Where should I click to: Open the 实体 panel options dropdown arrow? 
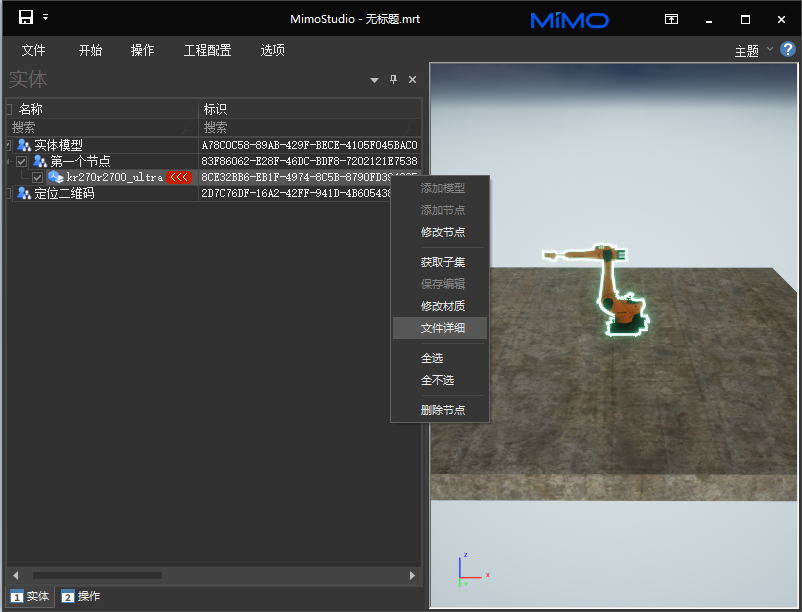tap(374, 80)
